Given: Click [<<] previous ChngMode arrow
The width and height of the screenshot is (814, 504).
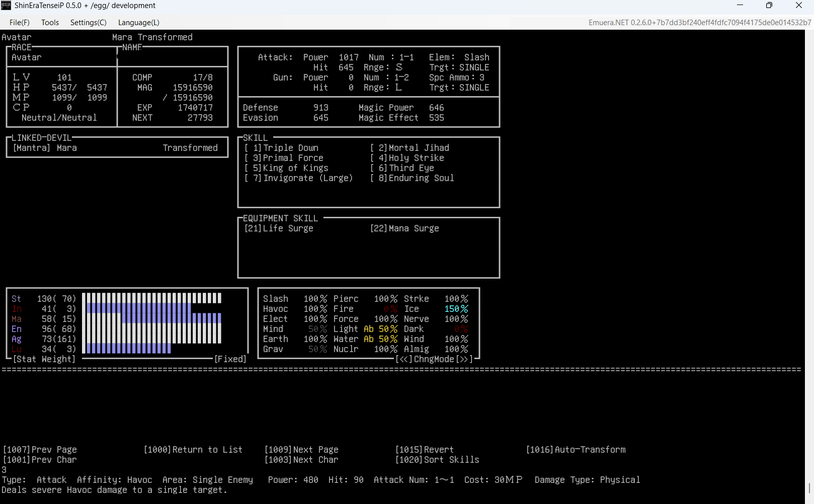Looking at the screenshot, I should tap(404, 359).
